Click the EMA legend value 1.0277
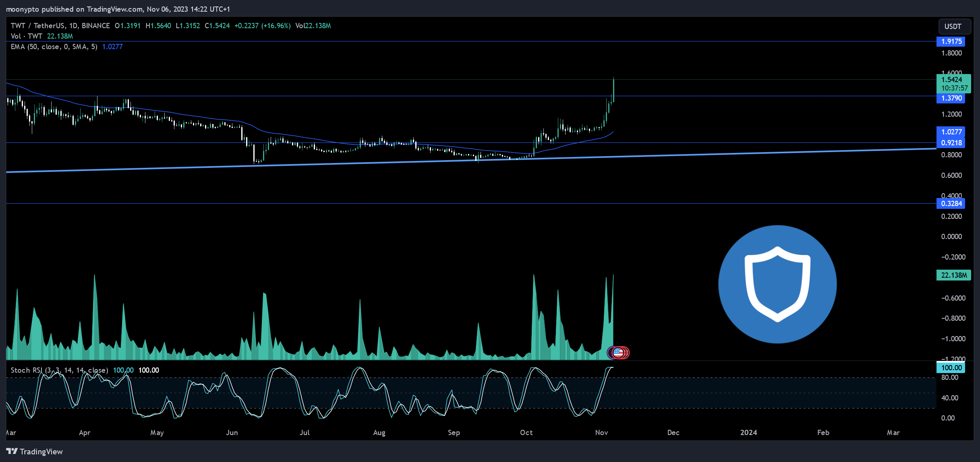The height and width of the screenshot is (462, 980). (x=112, y=47)
